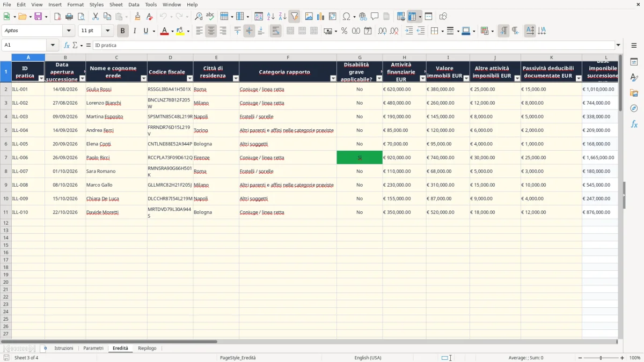Toggle Align Right
644x362 pixels.
coord(223,31)
